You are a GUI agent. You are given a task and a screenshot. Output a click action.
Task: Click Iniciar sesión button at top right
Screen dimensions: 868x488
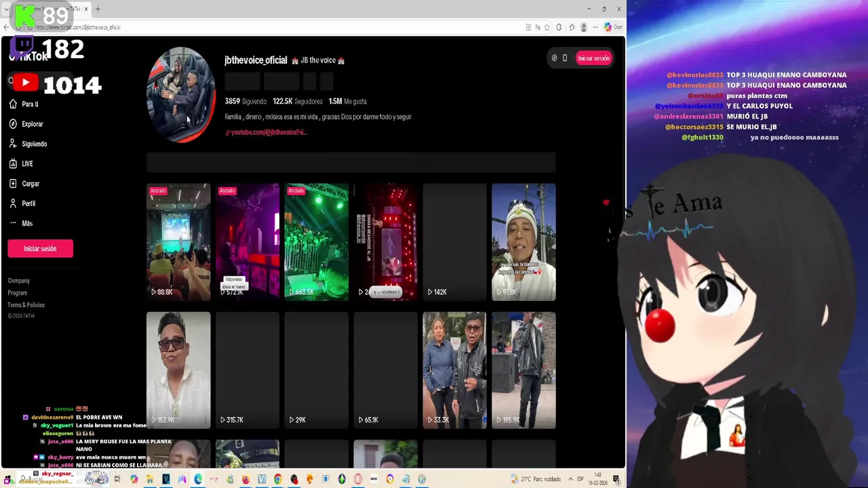593,58
